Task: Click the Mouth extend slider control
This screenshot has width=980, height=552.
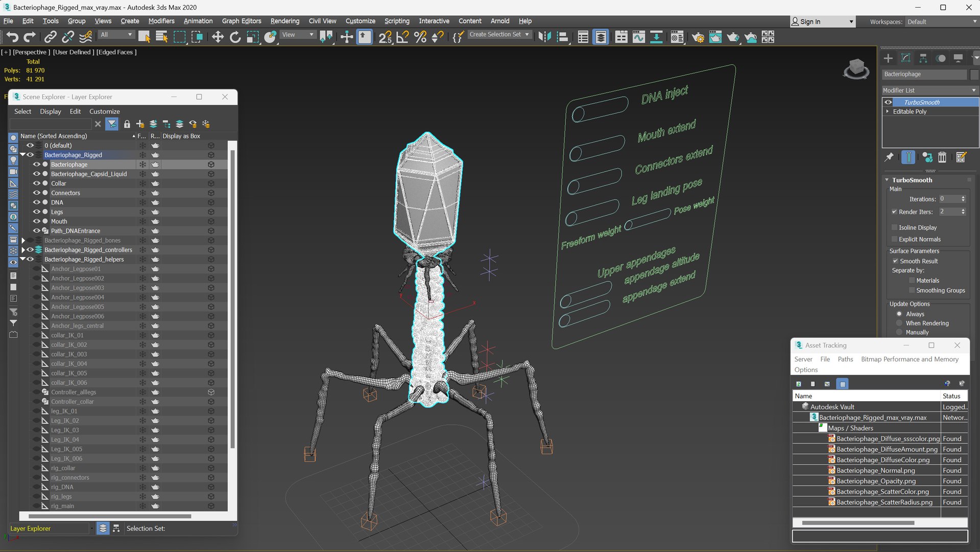Action: pyautogui.click(x=597, y=148)
